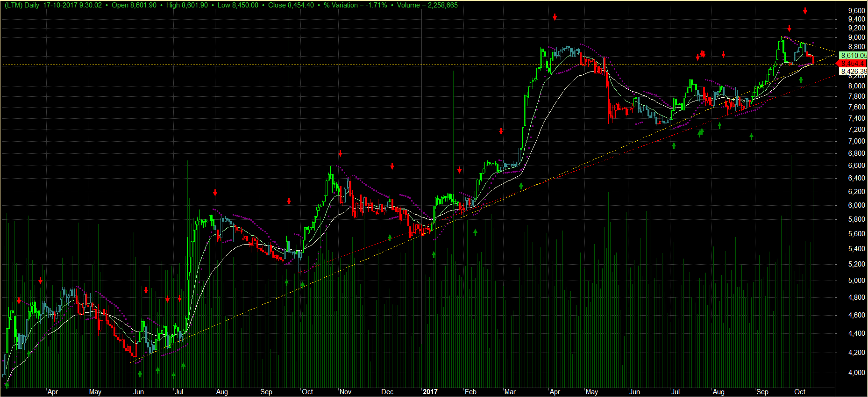This screenshot has height=397, width=868.
Task: Click the Open 8,601.90 value
Action: click(x=134, y=5)
